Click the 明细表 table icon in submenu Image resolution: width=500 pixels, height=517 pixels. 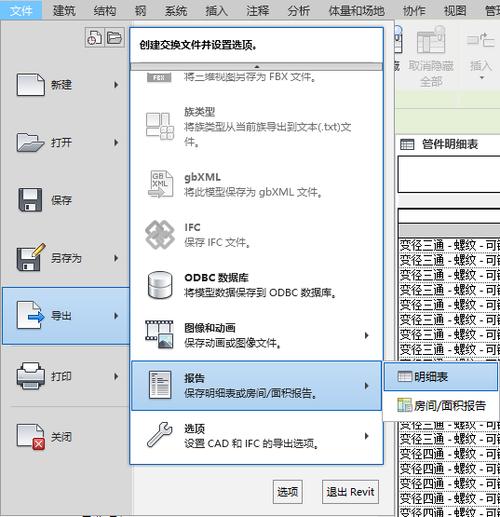point(405,377)
